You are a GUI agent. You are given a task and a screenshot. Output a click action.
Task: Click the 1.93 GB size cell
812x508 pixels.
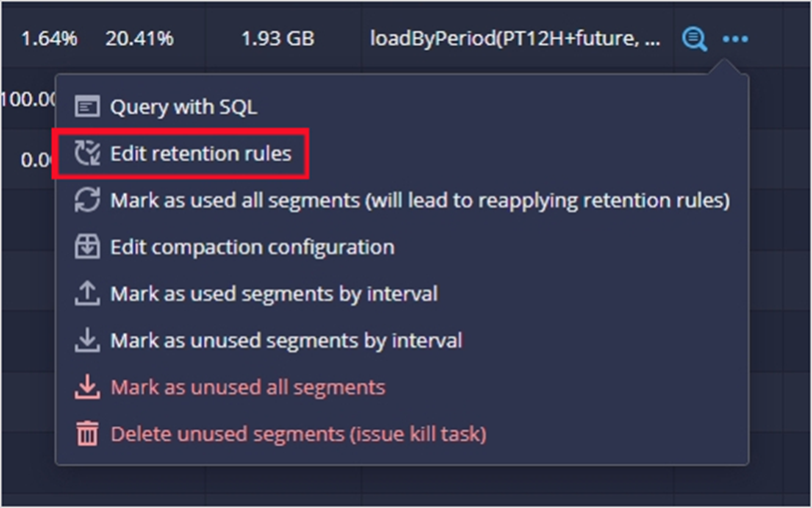pyautogui.click(x=278, y=38)
